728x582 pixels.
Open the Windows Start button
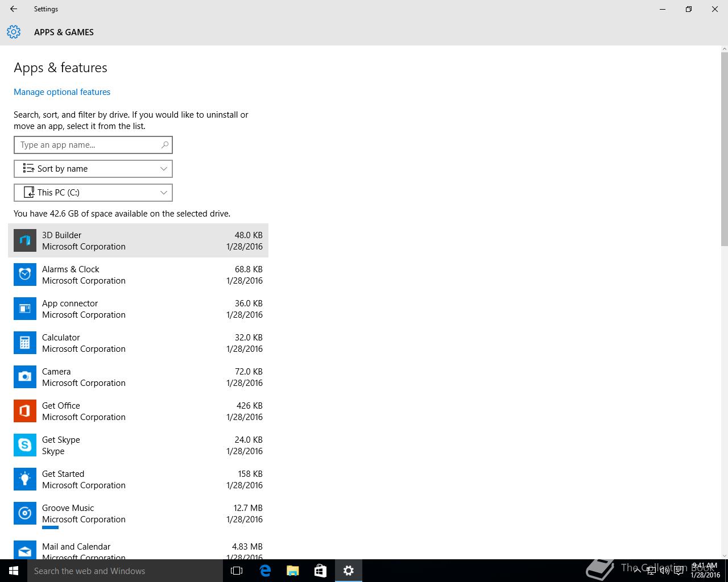14,571
